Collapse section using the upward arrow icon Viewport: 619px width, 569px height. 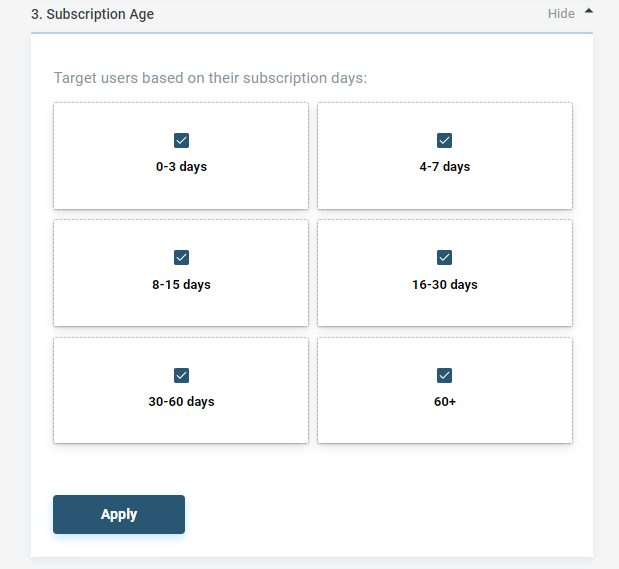(x=589, y=11)
